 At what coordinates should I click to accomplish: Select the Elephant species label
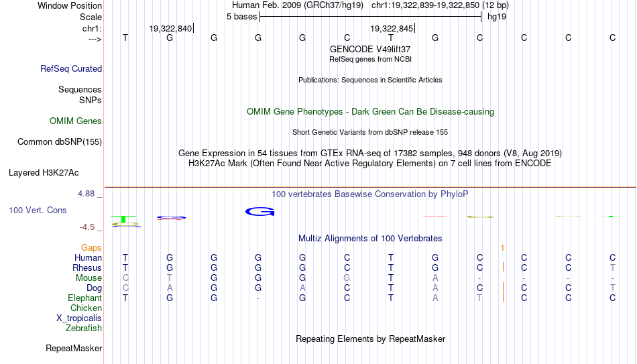(x=85, y=298)
